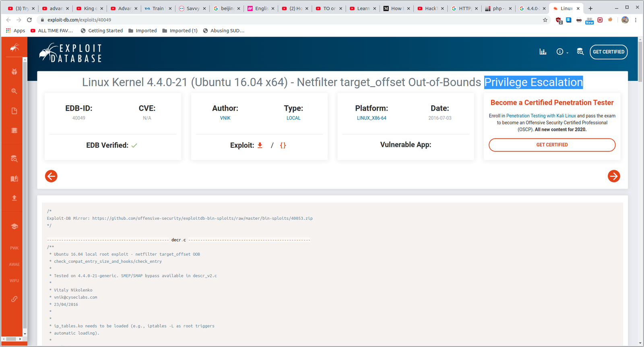Open the LOCAL type link

[293, 118]
